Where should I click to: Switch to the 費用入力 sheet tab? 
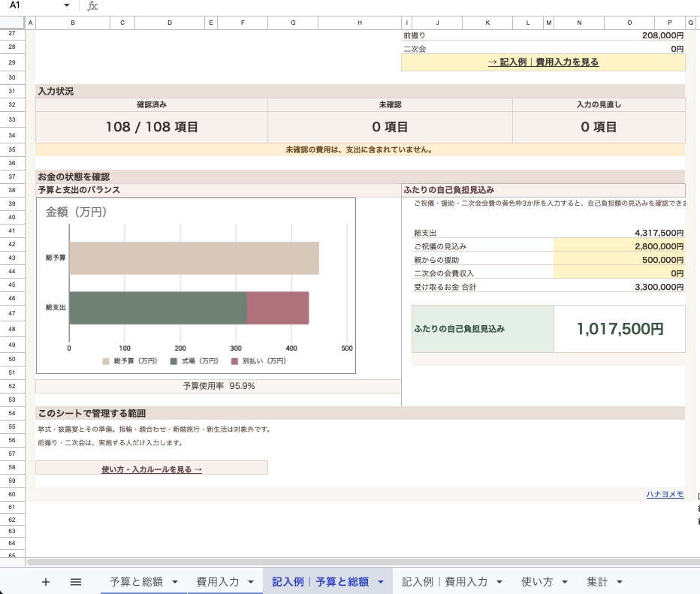218,581
